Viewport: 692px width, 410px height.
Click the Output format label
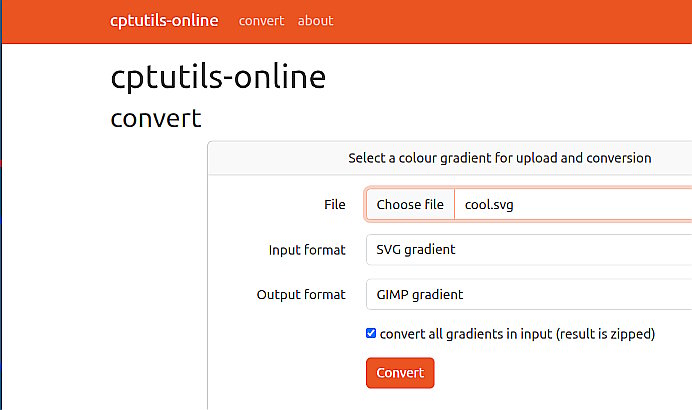coord(301,295)
